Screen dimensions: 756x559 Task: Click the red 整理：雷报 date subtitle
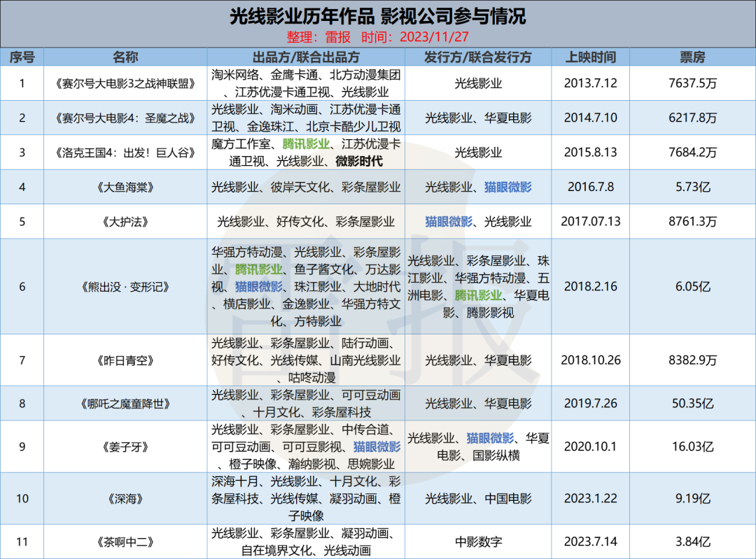pyautogui.click(x=377, y=37)
